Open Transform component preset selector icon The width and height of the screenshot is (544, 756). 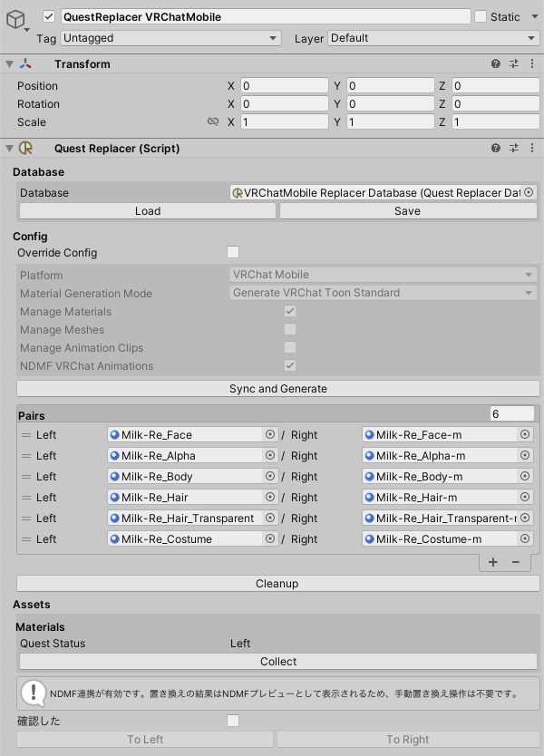tap(514, 64)
